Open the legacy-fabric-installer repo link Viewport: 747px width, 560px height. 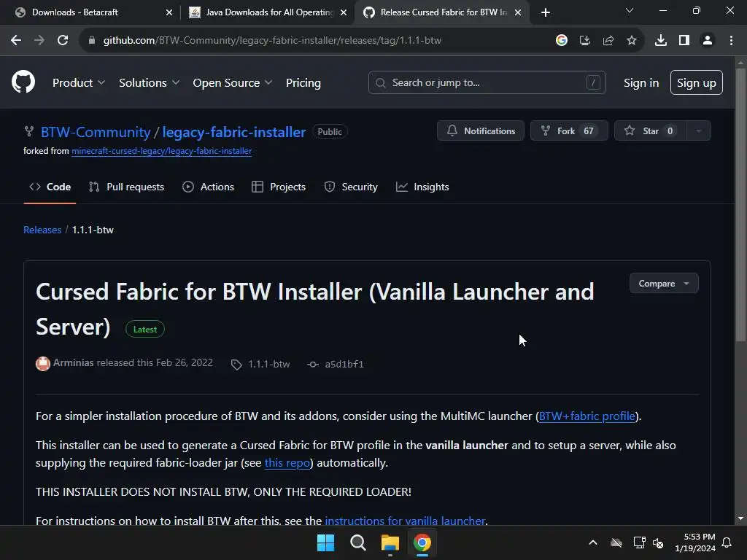pyautogui.click(x=234, y=132)
